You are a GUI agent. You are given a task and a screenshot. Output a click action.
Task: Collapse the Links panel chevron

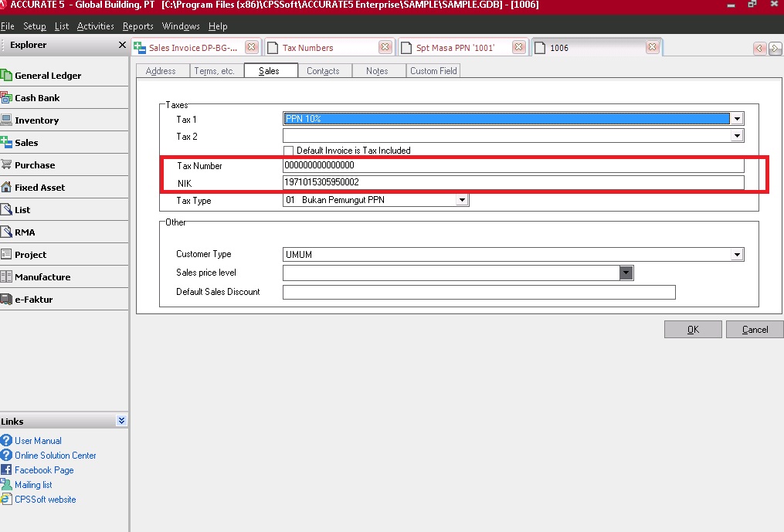tap(120, 421)
